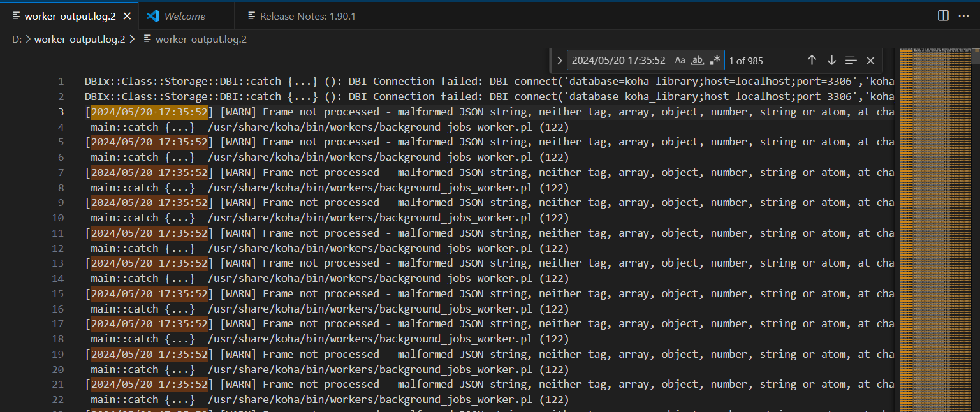This screenshot has width=980, height=412.
Task: Toggle Match Case in find box
Action: (x=680, y=60)
